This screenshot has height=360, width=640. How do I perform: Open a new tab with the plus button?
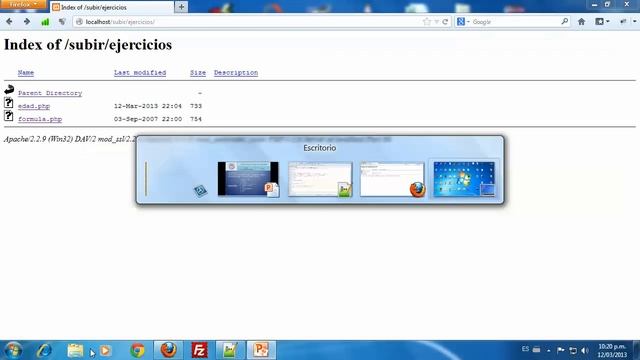pyautogui.click(x=181, y=7)
